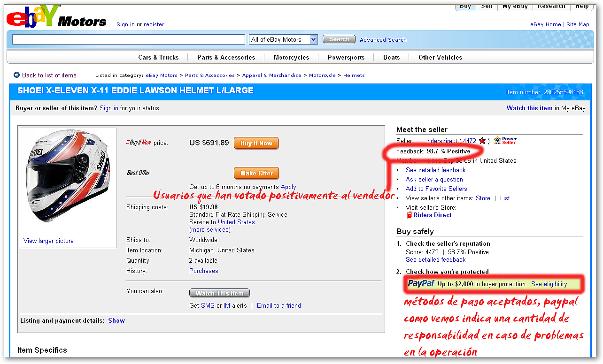
Task: Select Other Vehicles in navigation bar
Action: click(441, 57)
